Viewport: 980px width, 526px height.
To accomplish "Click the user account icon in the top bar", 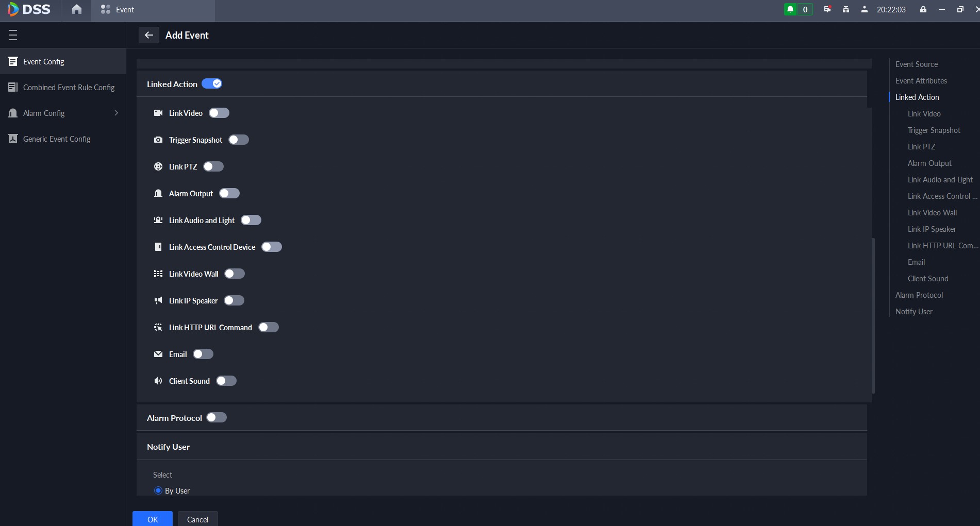I will (865, 9).
